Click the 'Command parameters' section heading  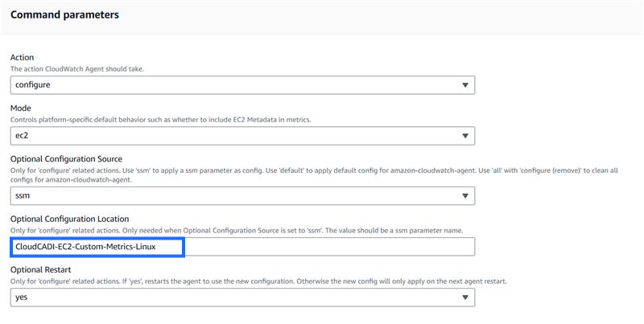coord(64,14)
